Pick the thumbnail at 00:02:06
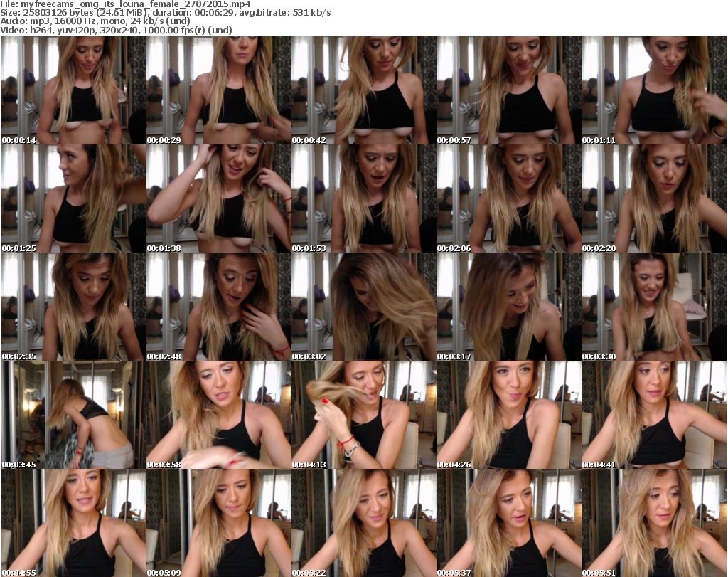Viewport: 728px width, 577px height. [x=509, y=198]
